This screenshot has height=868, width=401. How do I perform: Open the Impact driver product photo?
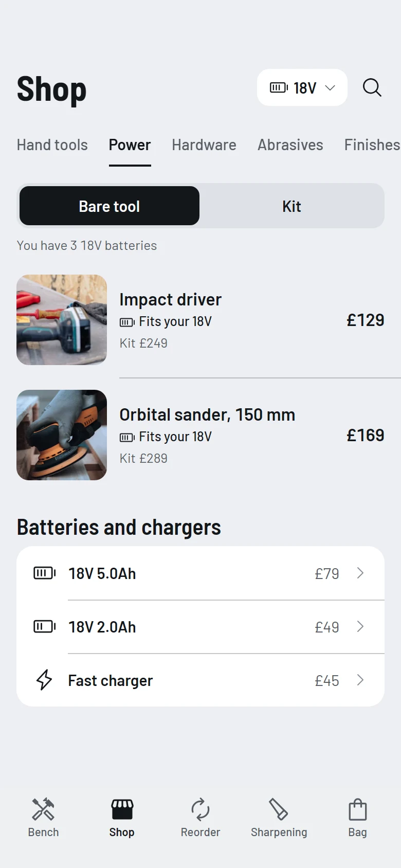[x=62, y=320]
